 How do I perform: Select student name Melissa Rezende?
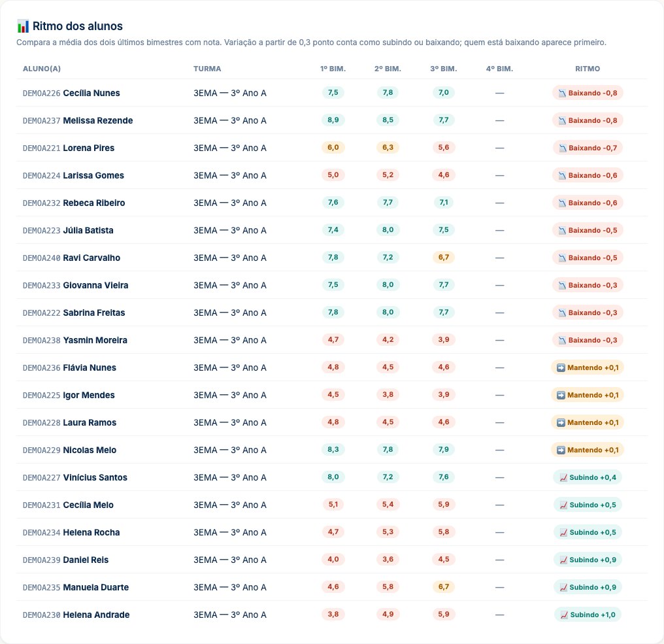click(98, 121)
